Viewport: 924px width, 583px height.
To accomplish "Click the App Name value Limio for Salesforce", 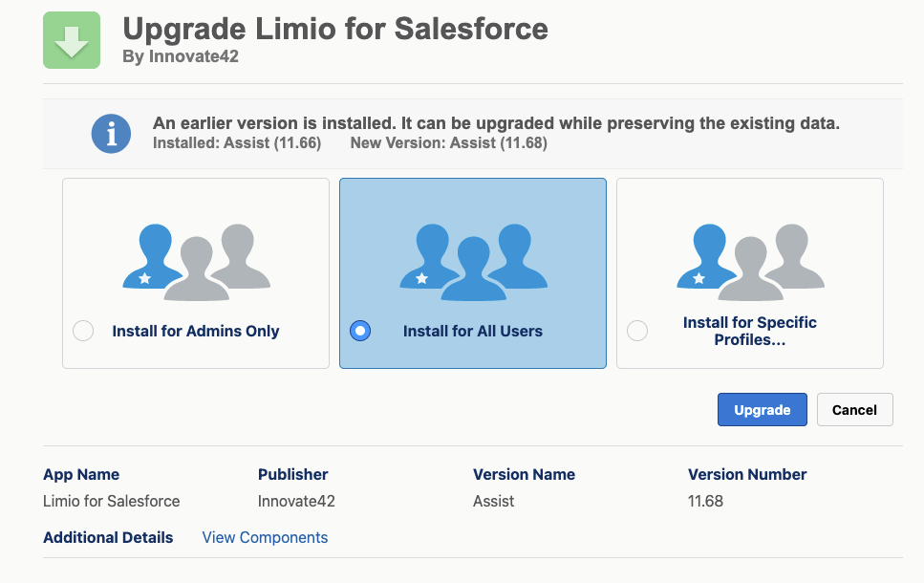I will [x=112, y=501].
